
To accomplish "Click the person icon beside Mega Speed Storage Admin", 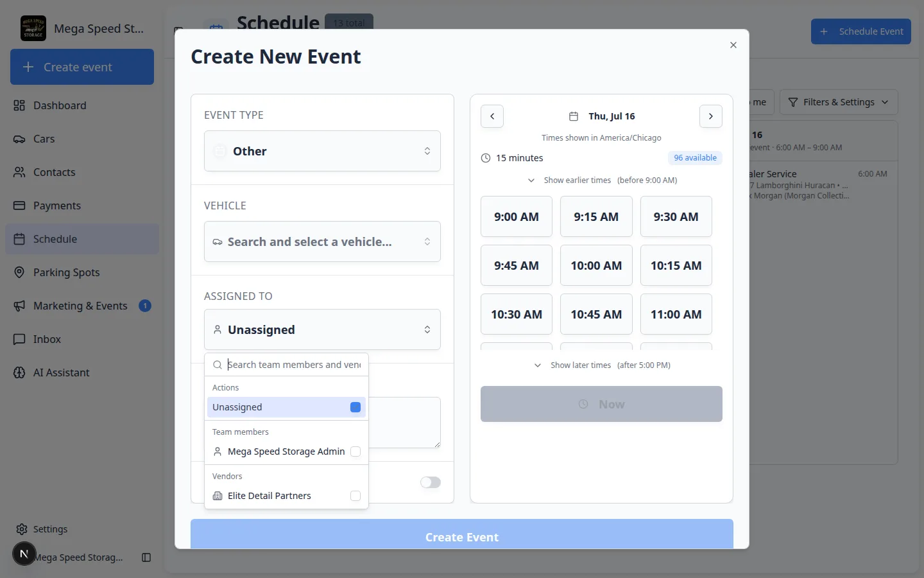I will click(218, 451).
